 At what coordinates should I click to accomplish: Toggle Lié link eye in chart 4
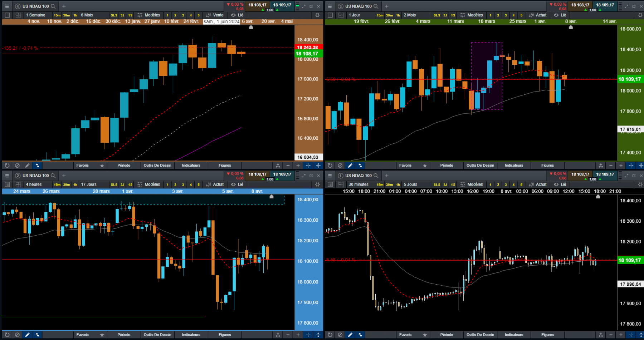pos(237,15)
